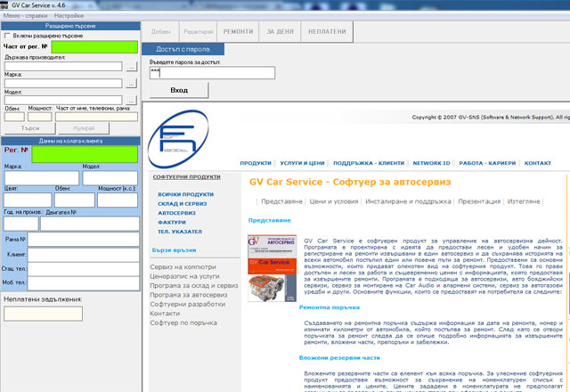Click the Рама № field
570x392 pixels.
point(84,240)
